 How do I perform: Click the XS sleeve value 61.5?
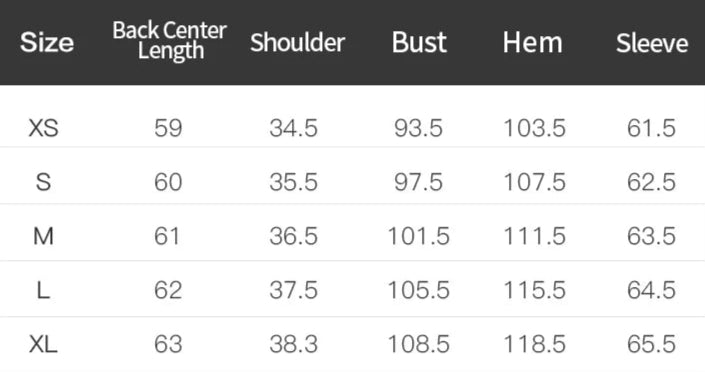tap(651, 128)
